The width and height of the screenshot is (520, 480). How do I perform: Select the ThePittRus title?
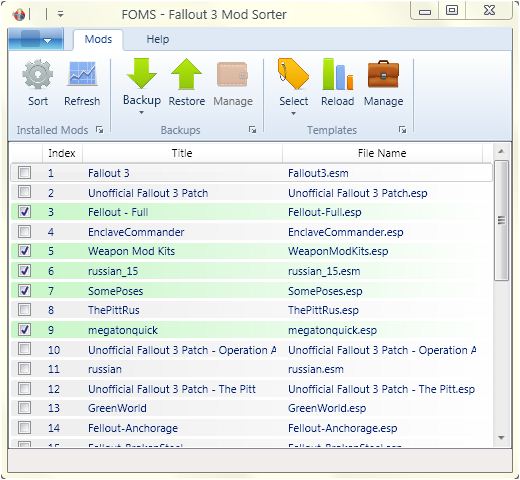(x=114, y=310)
